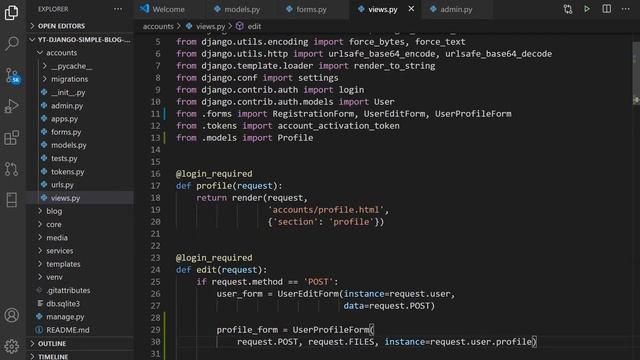Open the Extensions view

[11, 138]
